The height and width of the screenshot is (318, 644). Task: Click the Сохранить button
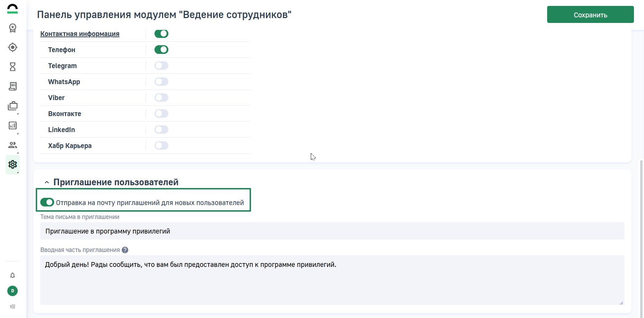click(590, 15)
